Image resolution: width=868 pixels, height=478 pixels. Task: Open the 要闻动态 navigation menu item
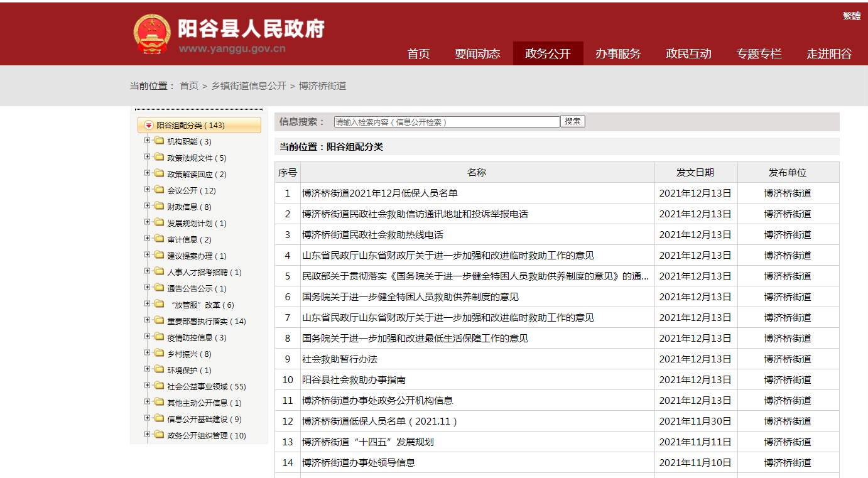pyautogui.click(x=477, y=53)
